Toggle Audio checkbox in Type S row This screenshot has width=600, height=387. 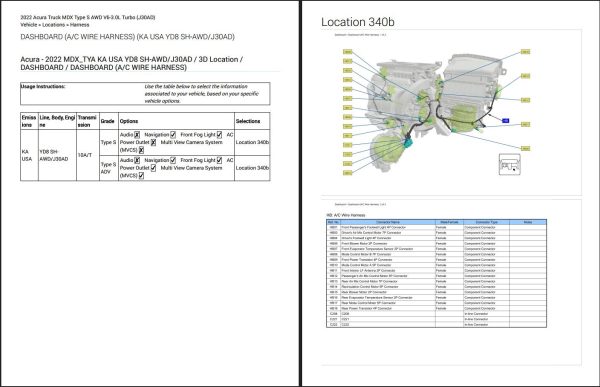point(137,135)
